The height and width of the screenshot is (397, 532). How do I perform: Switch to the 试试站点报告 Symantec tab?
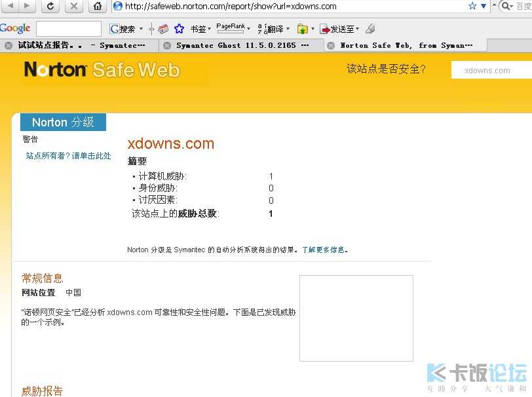pyautogui.click(x=81, y=45)
